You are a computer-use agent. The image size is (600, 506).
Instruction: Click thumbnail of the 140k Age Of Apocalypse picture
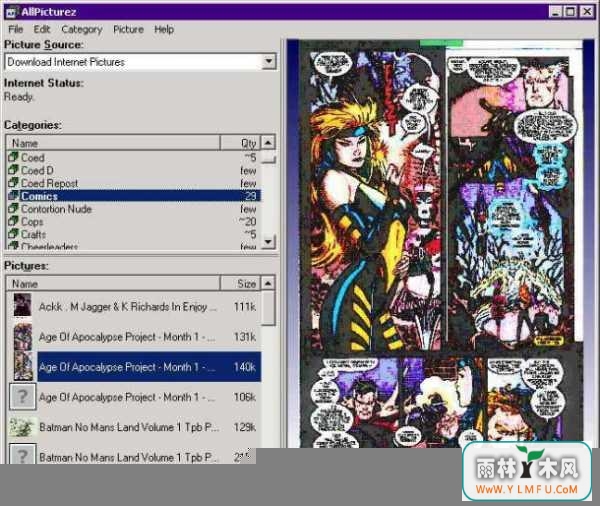tap(23, 366)
